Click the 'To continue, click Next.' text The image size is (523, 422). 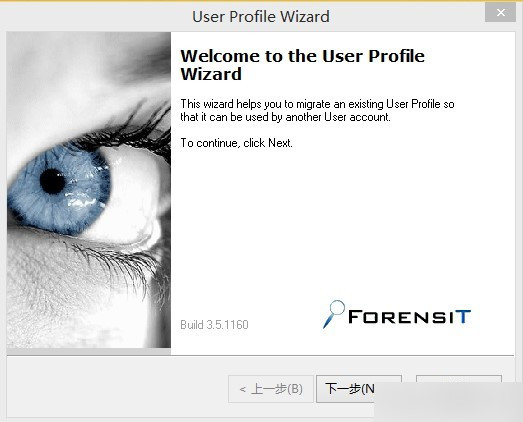point(236,143)
